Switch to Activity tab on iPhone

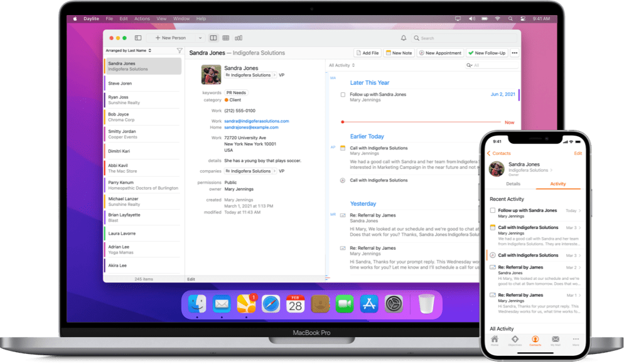558,184
